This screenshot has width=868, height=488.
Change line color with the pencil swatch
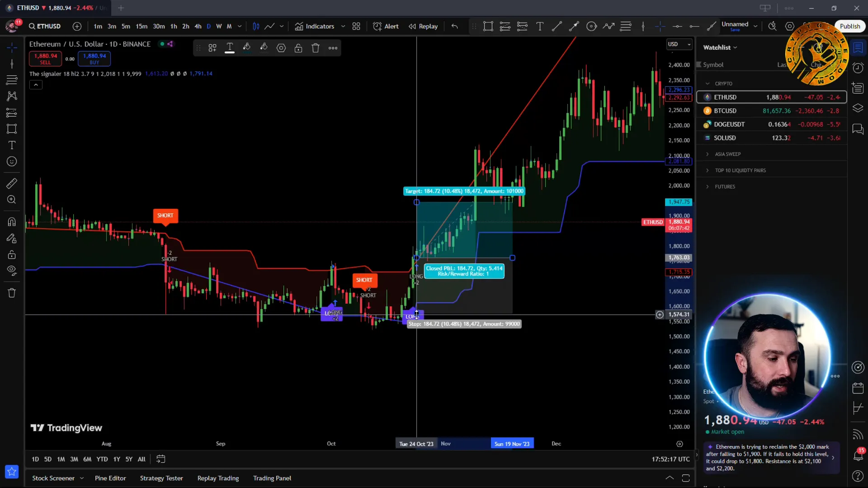tap(247, 48)
